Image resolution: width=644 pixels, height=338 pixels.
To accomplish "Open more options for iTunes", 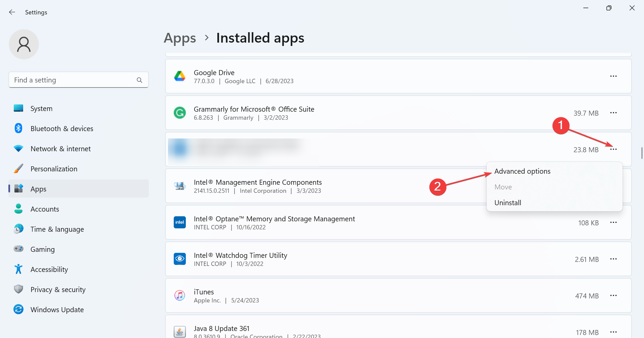I will pos(613,295).
